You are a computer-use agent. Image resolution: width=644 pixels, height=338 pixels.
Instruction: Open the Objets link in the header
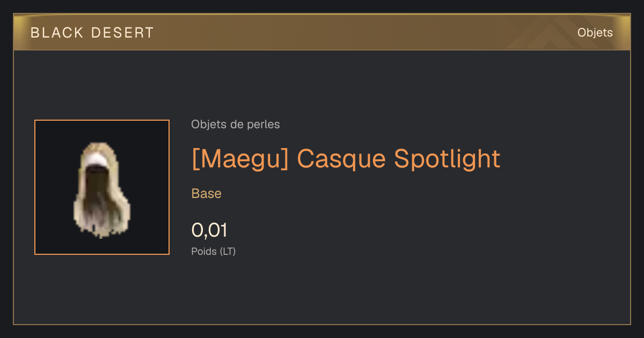pos(595,33)
